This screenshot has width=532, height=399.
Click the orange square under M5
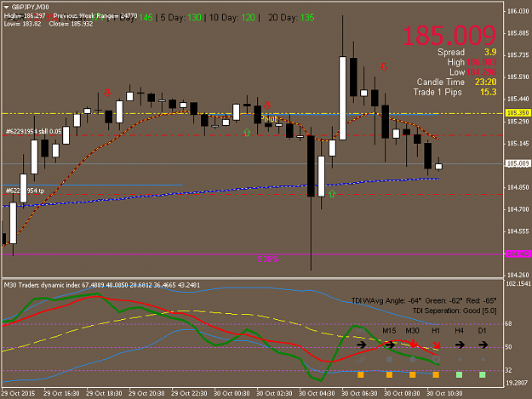coord(361,374)
